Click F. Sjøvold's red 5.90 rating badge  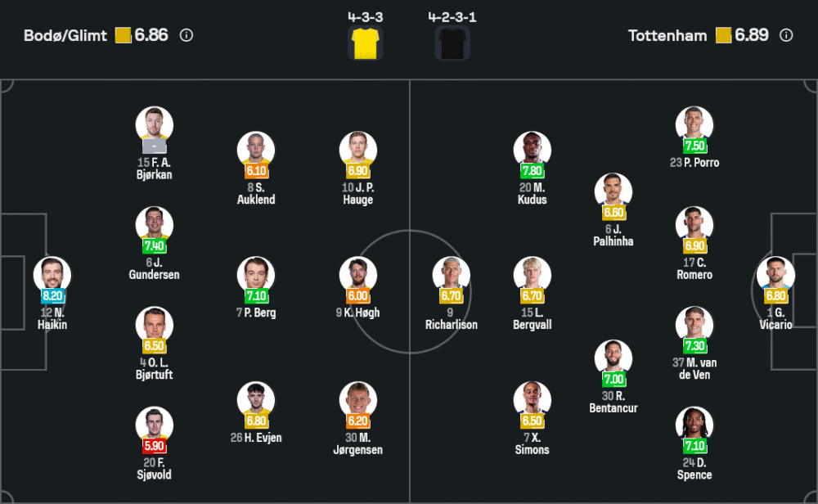click(x=155, y=447)
